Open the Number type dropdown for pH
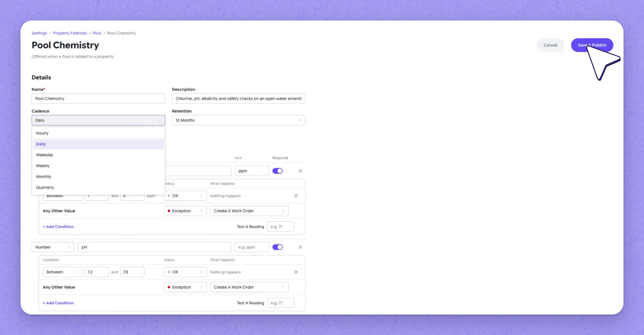This screenshot has height=335, width=644. coord(53,247)
